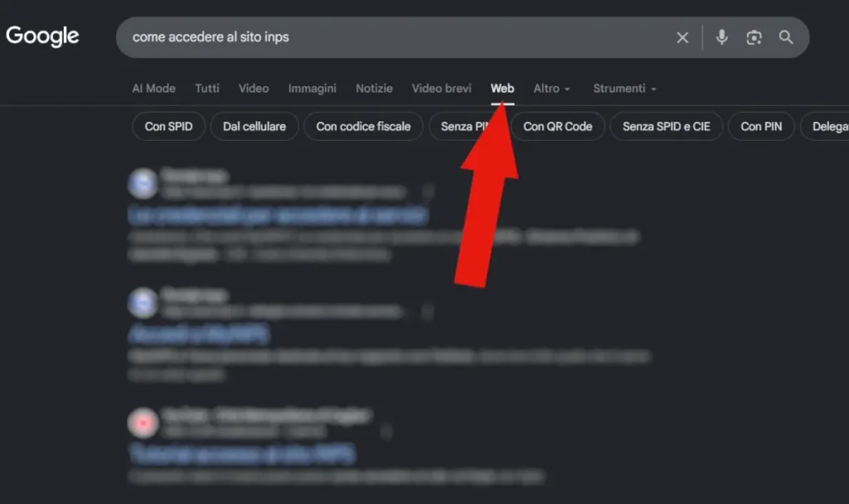
Task: Choose the Con codice fiscale chip
Action: tap(363, 126)
